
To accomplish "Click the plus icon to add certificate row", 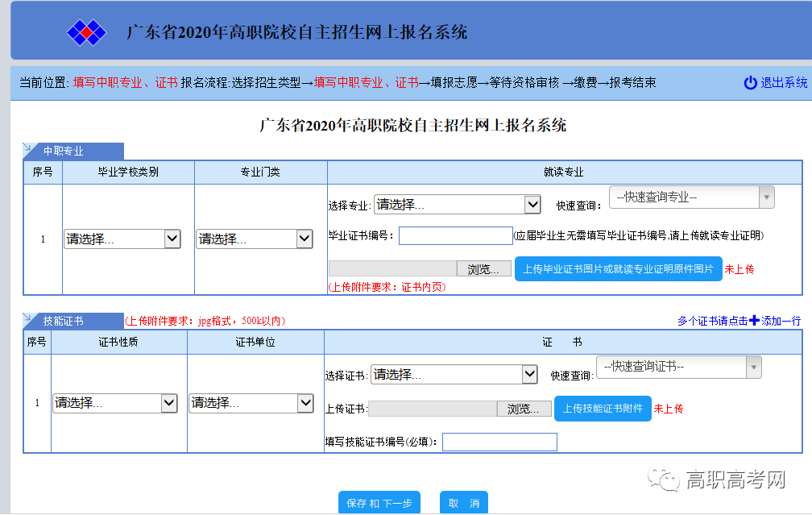I will [x=754, y=320].
